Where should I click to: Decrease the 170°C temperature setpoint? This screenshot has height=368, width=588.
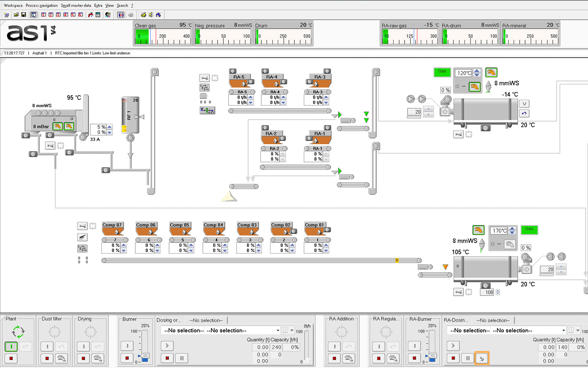point(512,233)
